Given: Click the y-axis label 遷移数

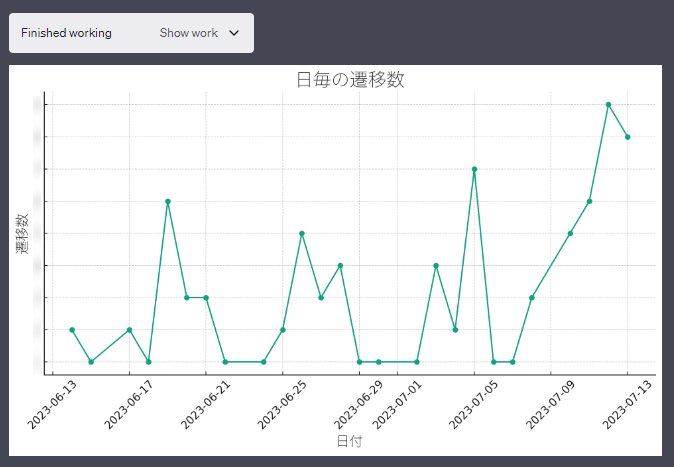Looking at the screenshot, I should point(22,234).
